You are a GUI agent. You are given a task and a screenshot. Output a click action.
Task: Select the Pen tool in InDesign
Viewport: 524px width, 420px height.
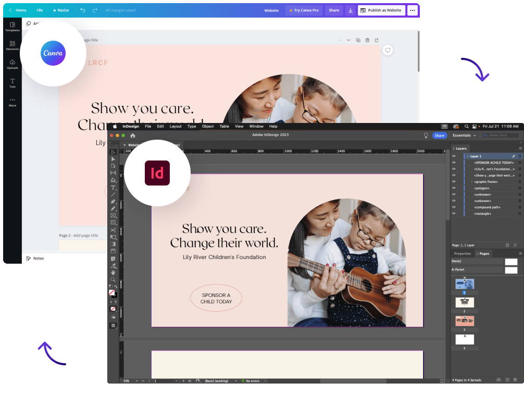tap(113, 202)
